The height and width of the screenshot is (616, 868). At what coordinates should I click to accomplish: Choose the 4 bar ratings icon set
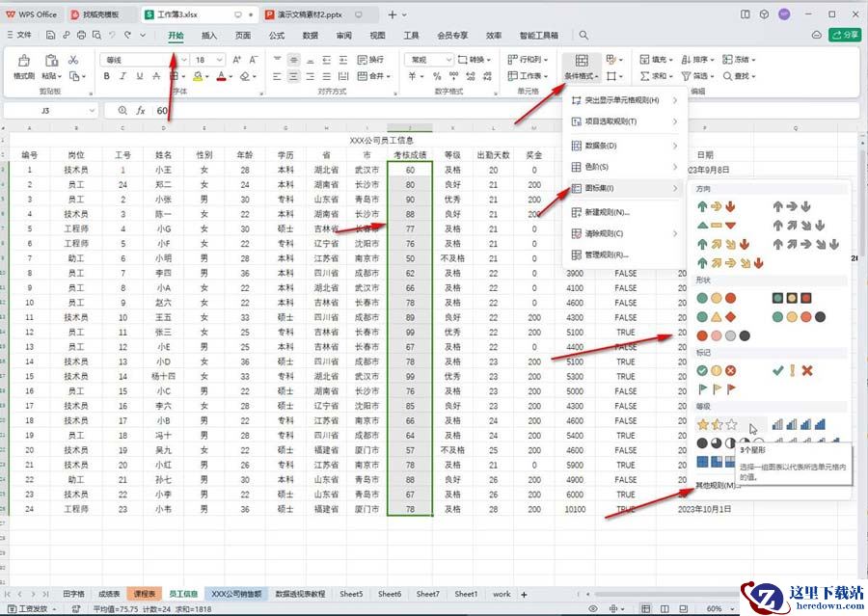(x=799, y=424)
